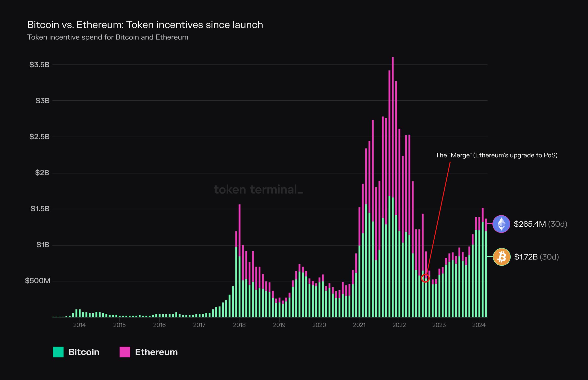The height and width of the screenshot is (380, 588).
Task: Click the $3.5B y-axis label
Action: tap(39, 65)
